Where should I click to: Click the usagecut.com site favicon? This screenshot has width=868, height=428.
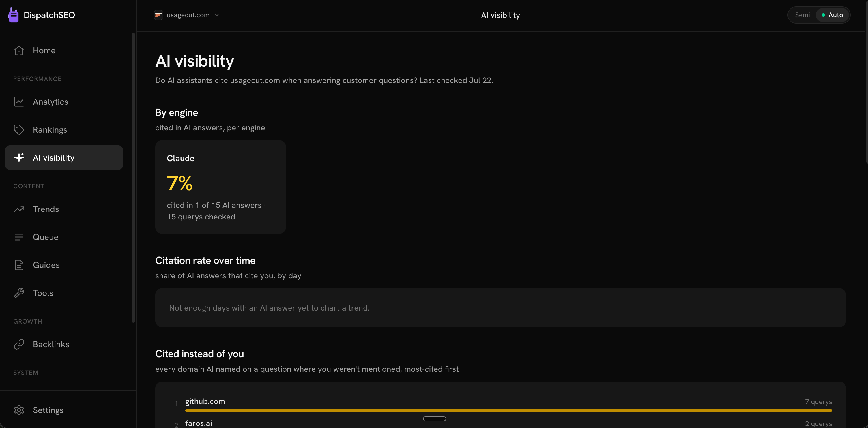pyautogui.click(x=158, y=15)
